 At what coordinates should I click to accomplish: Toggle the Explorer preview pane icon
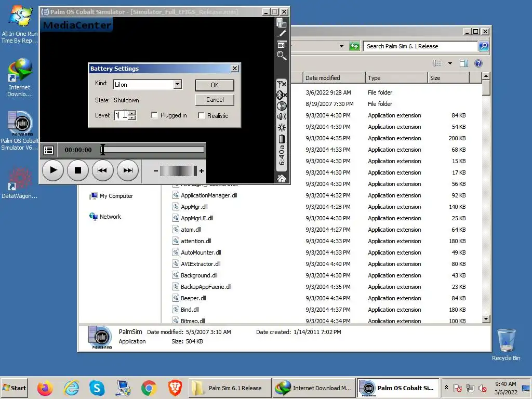pyautogui.click(x=464, y=63)
